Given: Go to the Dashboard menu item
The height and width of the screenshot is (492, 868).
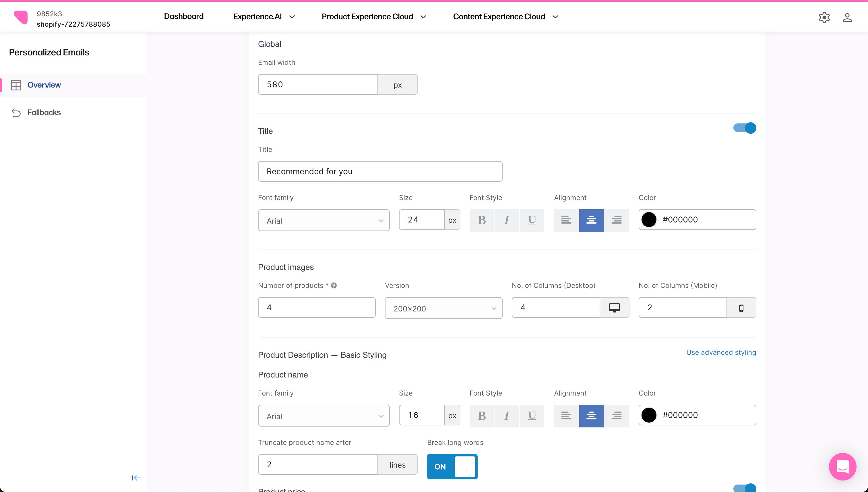Looking at the screenshot, I should [x=183, y=17].
